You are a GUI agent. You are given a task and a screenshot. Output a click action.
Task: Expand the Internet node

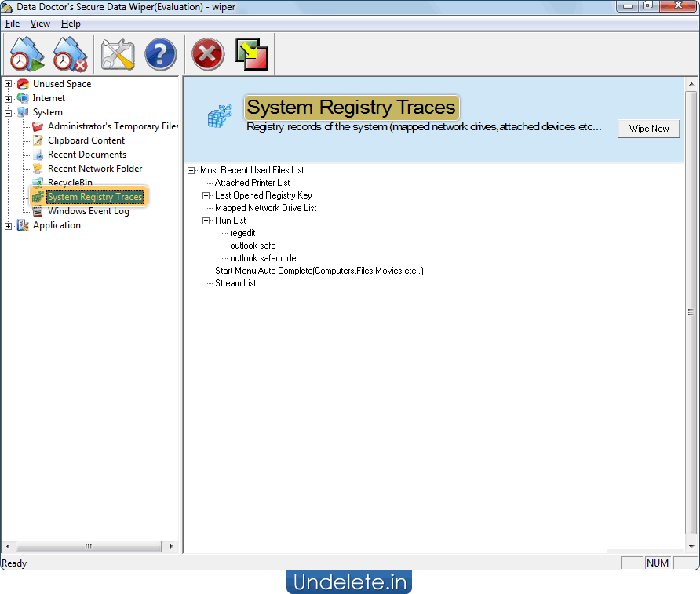[8, 99]
